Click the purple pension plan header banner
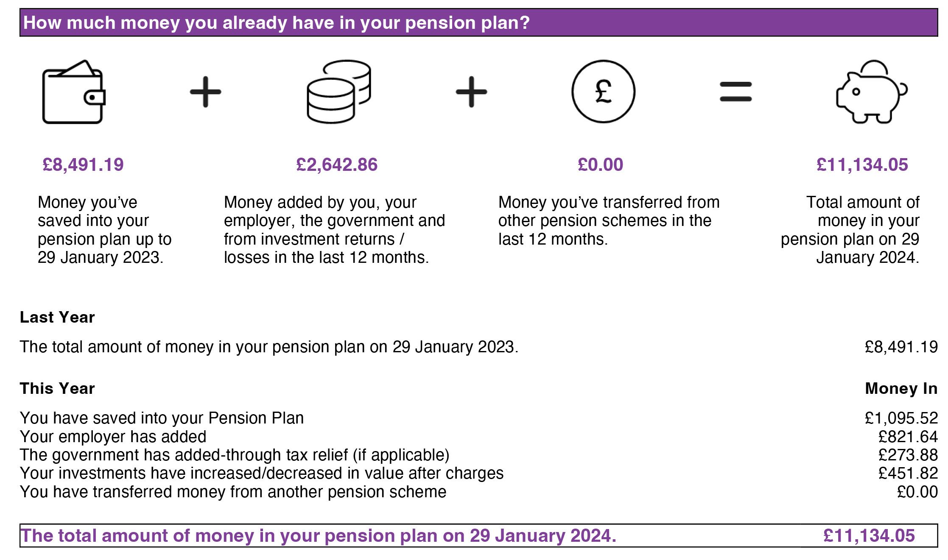The height and width of the screenshot is (560, 948). coord(478,22)
